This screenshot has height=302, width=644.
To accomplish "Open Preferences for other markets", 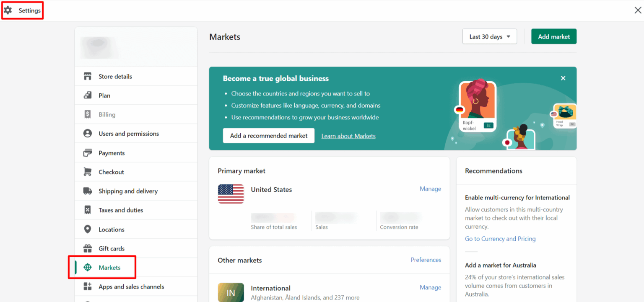I will 426,260.
